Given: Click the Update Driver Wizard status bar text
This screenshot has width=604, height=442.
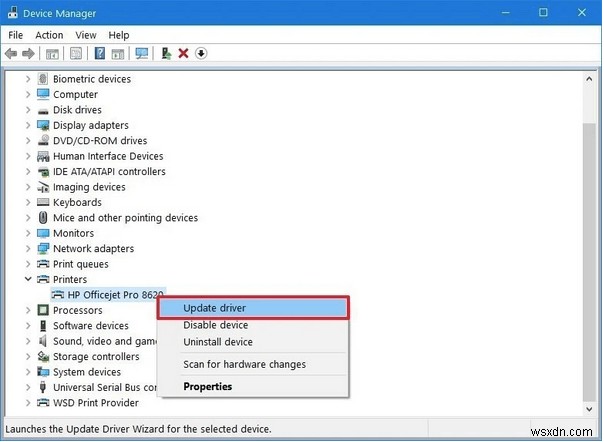Looking at the screenshot, I should [138, 429].
